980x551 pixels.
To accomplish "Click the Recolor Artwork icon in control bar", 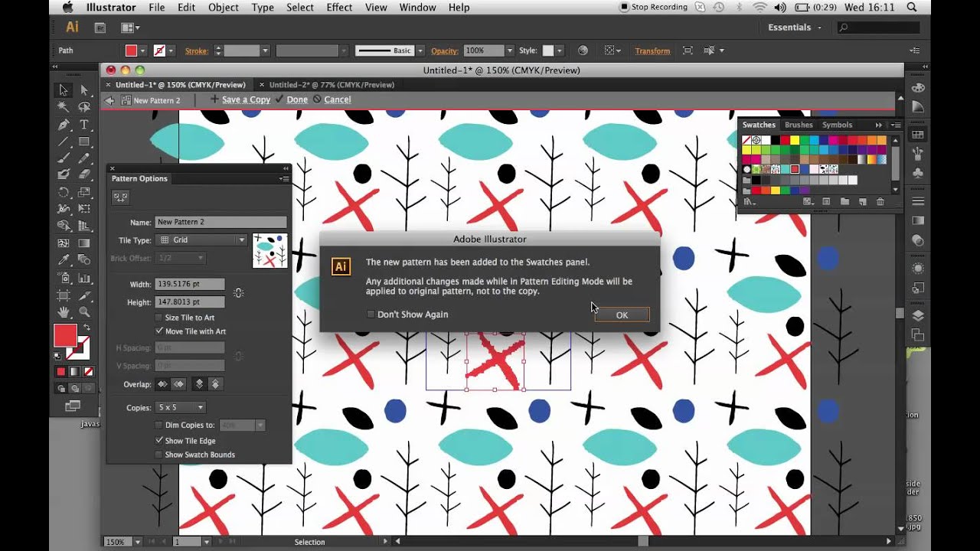I will [583, 51].
